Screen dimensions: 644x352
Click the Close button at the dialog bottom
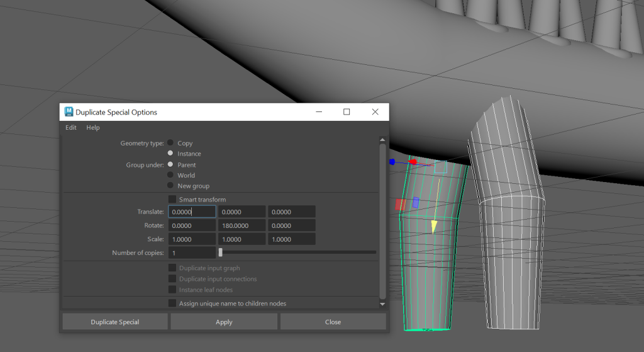(x=333, y=322)
